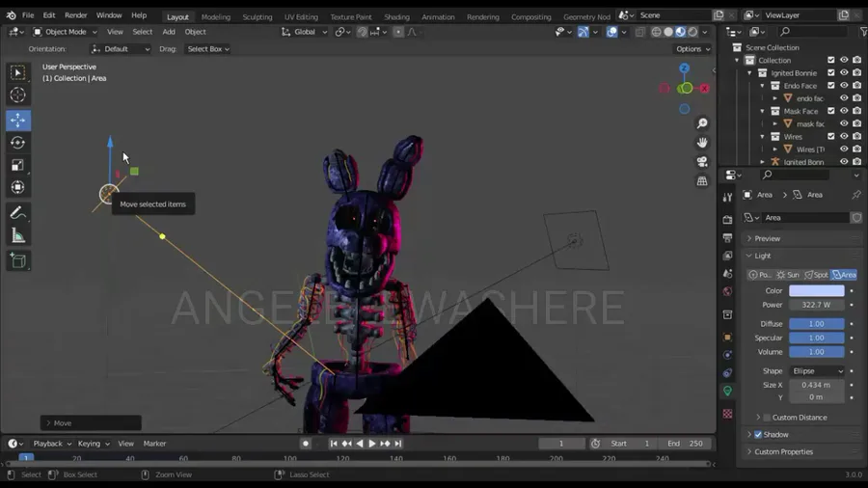
Task: Open the Scene properties tab
Action: click(727, 274)
